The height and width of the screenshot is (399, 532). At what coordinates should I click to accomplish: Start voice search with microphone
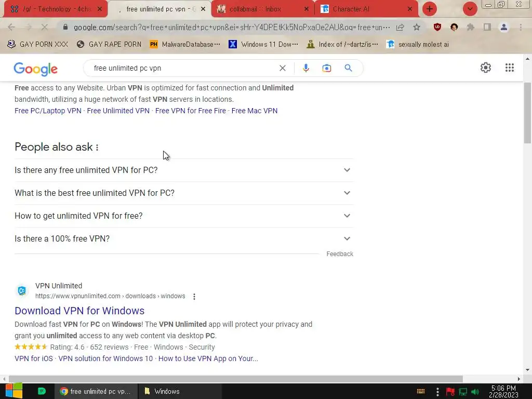pos(305,68)
